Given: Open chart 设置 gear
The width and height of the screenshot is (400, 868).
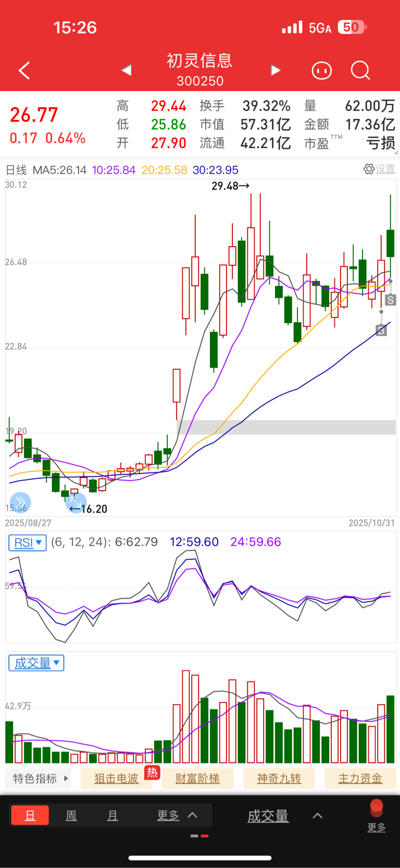Looking at the screenshot, I should (x=379, y=169).
